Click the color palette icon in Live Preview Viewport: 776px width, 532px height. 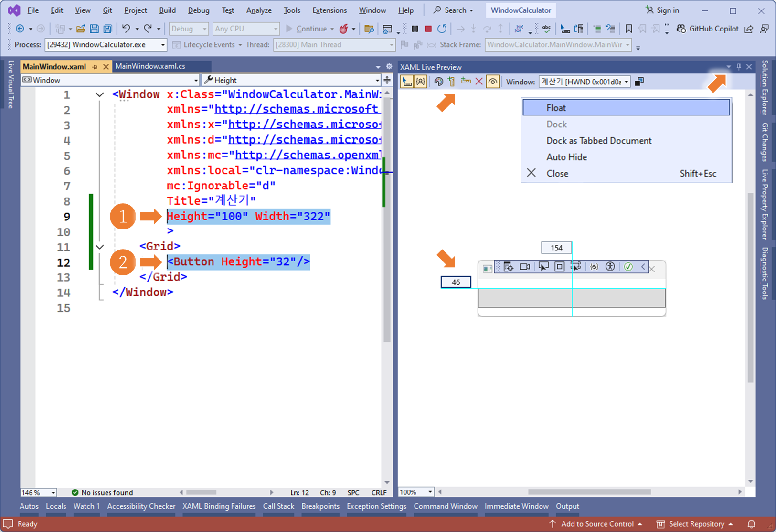[438, 82]
